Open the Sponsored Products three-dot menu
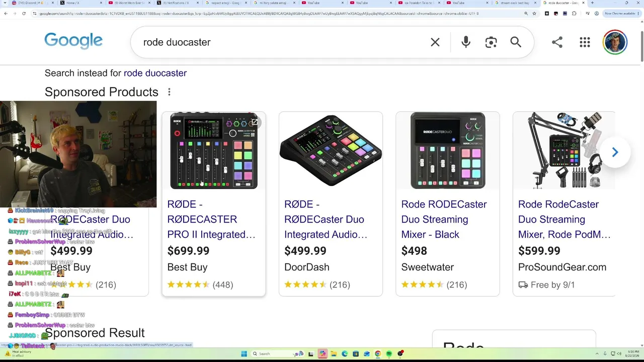Screen dimensions: 644x362 click(169, 92)
